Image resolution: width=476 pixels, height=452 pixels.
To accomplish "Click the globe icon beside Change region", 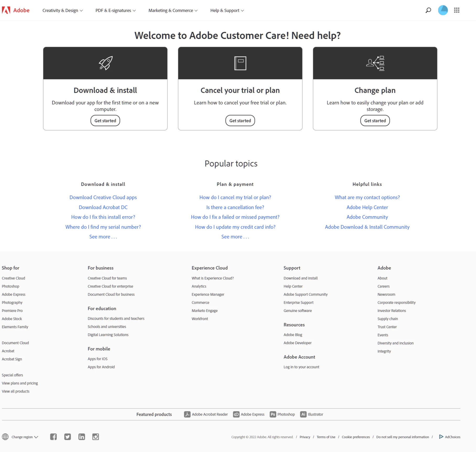I will point(5,437).
